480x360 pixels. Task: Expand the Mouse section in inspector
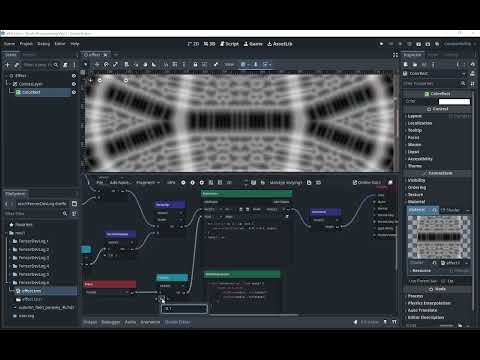tap(414, 145)
